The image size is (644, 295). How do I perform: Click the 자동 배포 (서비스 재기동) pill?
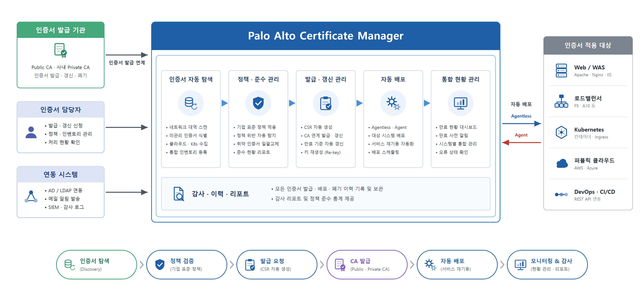pos(457,265)
